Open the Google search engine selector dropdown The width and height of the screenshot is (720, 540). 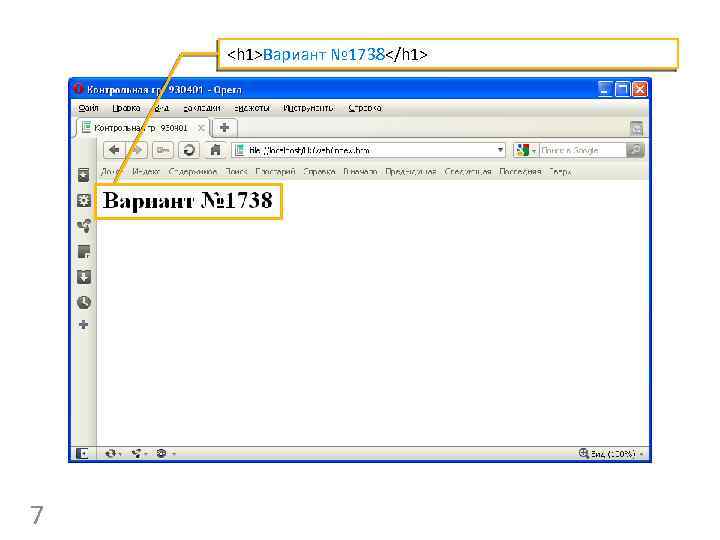[x=526, y=150]
